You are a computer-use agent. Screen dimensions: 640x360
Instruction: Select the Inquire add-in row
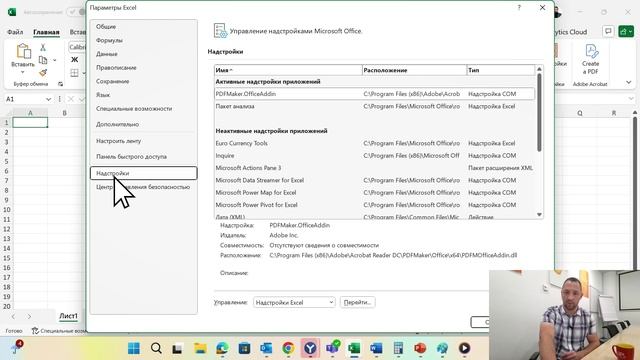point(374,156)
